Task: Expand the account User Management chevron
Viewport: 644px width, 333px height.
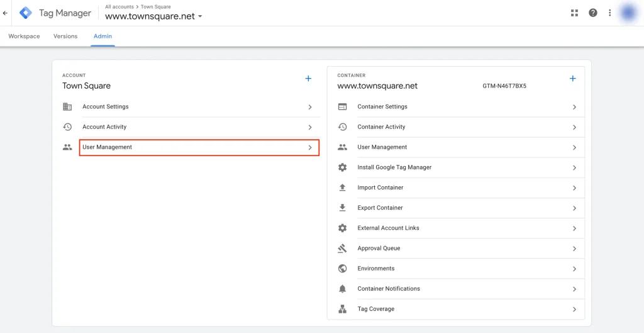Action: coord(310,147)
